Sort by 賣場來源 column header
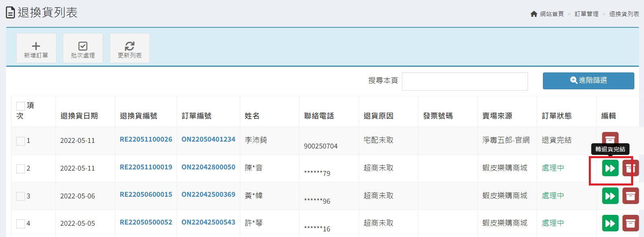The height and width of the screenshot is (237, 644). click(497, 116)
